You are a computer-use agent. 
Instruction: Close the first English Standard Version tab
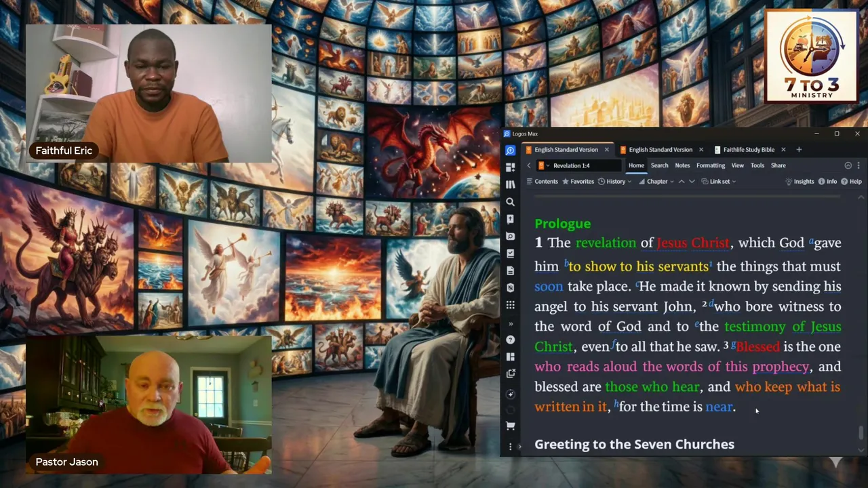coord(606,150)
